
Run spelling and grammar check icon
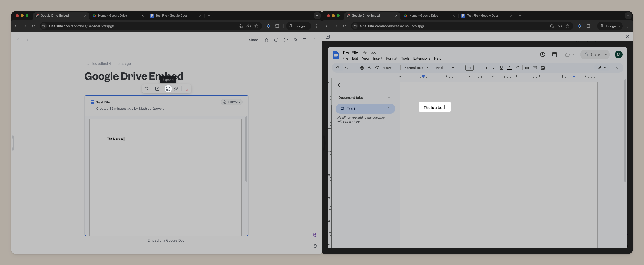[370, 68]
